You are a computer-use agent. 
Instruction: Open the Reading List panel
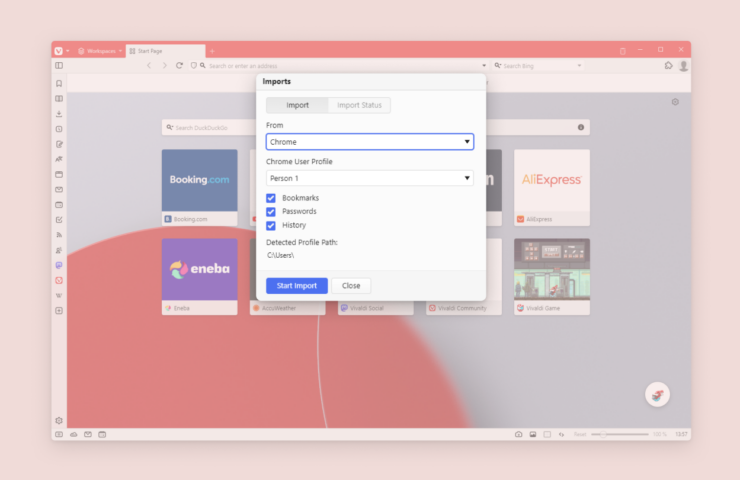click(x=59, y=99)
